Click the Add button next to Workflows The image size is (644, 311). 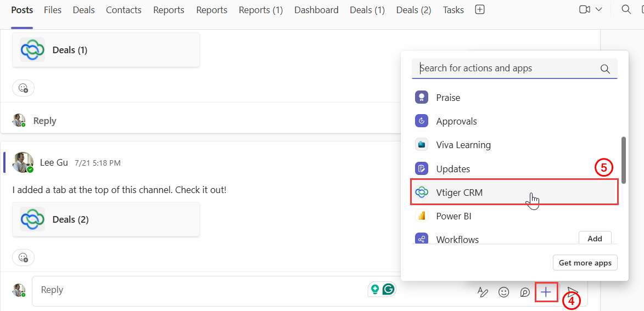tap(595, 239)
